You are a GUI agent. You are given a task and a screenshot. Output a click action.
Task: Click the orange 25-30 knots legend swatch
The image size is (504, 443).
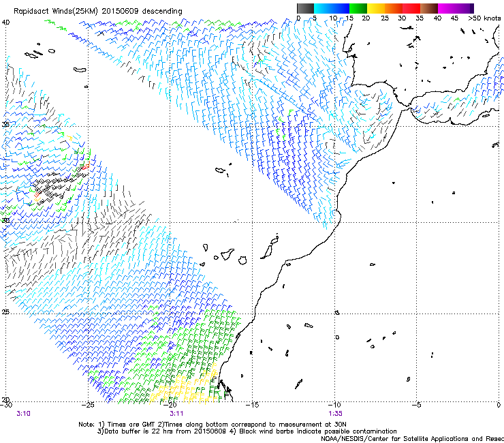(x=394, y=8)
